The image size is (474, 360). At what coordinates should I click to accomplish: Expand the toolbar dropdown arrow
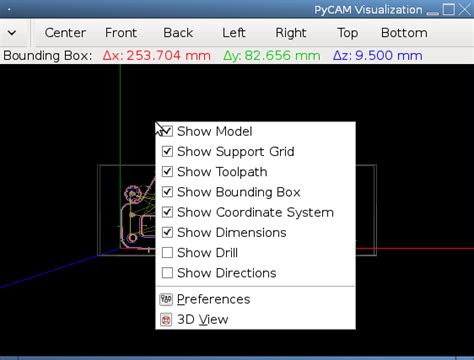click(12, 33)
